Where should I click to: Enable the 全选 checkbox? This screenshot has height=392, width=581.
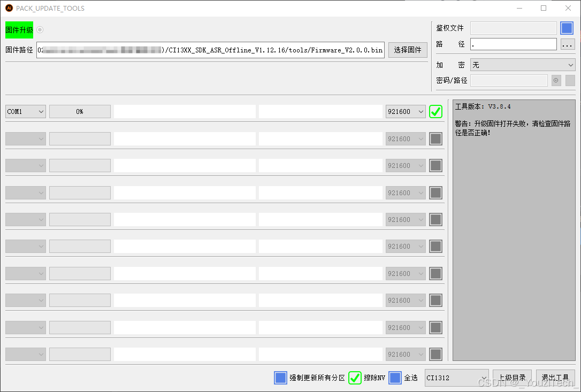[395, 378]
